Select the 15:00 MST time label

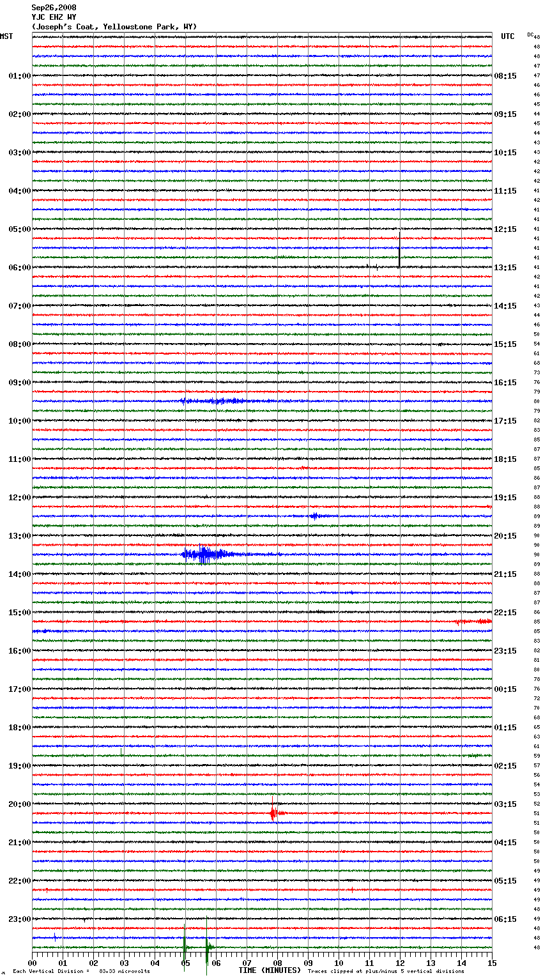click(x=20, y=613)
